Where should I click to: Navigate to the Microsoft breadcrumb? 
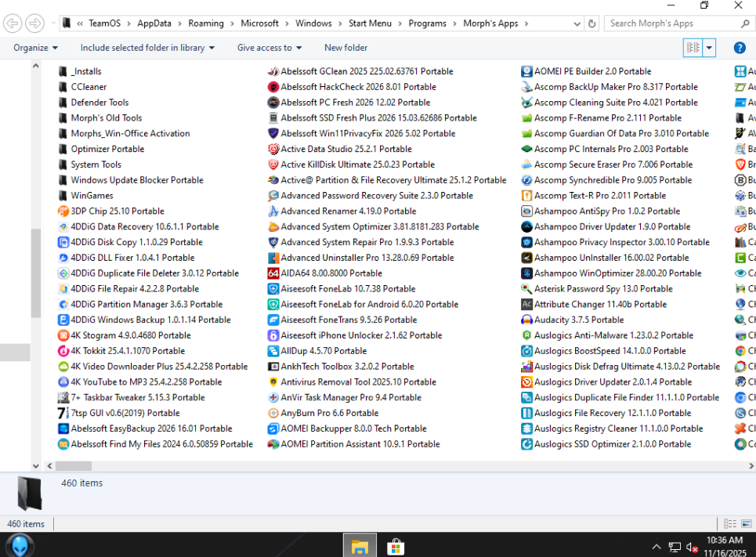[259, 24]
